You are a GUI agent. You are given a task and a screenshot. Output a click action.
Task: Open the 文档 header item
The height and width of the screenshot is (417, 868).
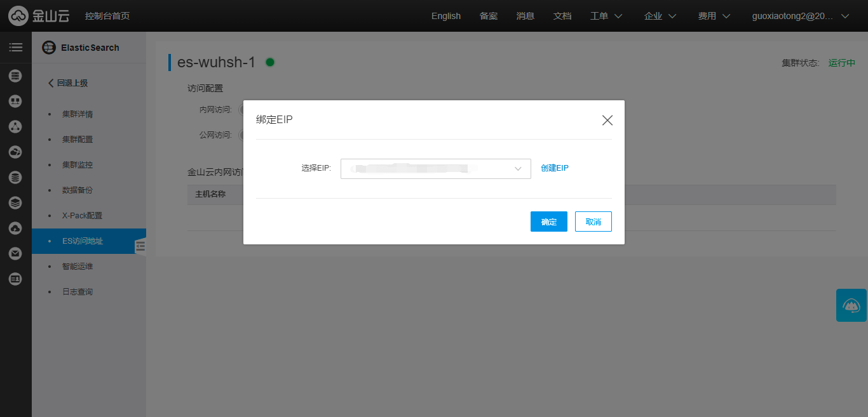tap(562, 16)
